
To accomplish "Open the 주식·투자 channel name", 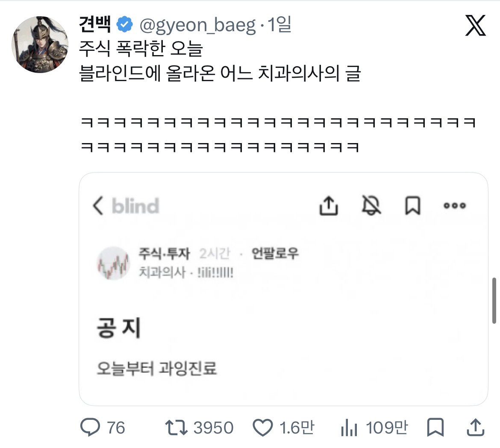I will pos(165,254).
